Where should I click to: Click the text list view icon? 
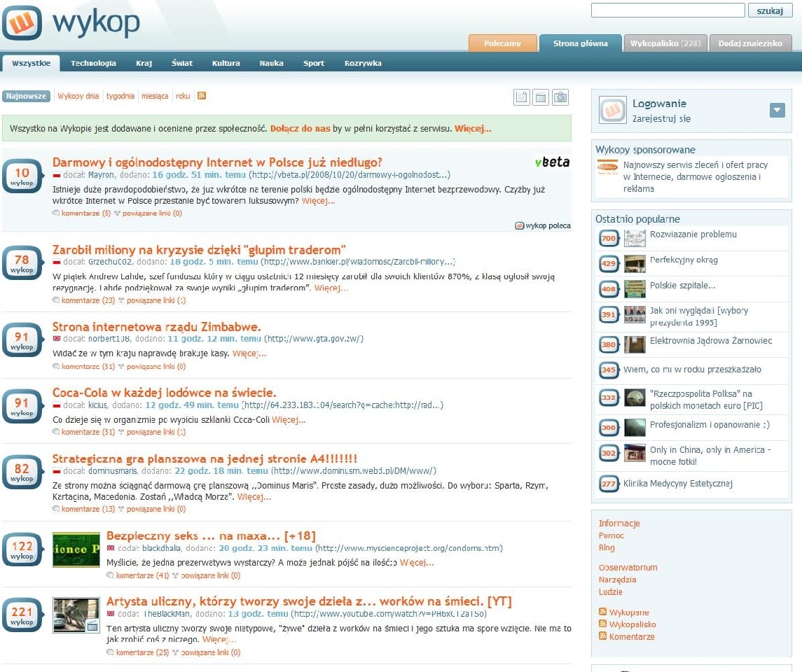(x=521, y=97)
